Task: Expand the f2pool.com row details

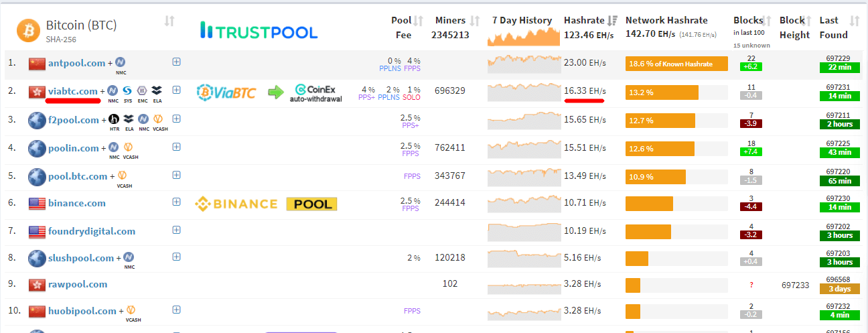Action: 177,119
